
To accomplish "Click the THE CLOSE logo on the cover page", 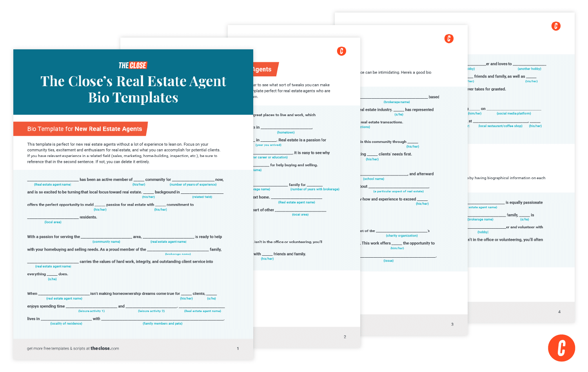I will [x=133, y=65].
